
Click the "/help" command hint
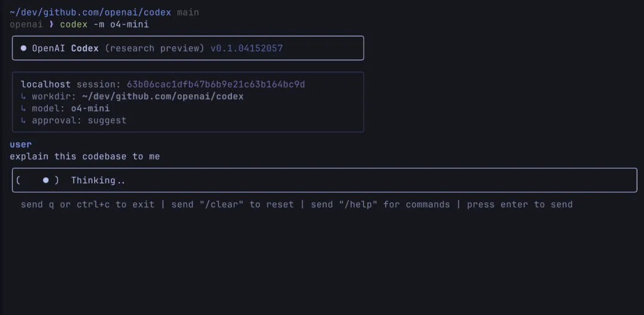coord(358,204)
